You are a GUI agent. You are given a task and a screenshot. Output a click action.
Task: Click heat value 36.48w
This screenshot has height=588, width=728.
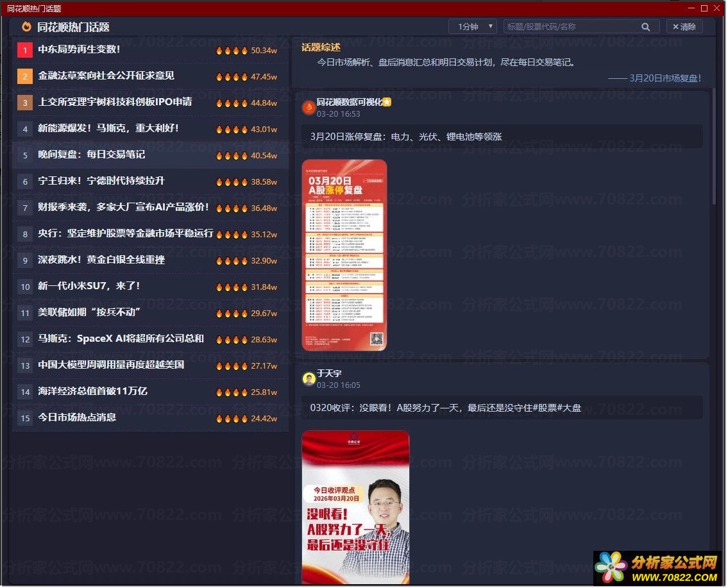pos(265,208)
